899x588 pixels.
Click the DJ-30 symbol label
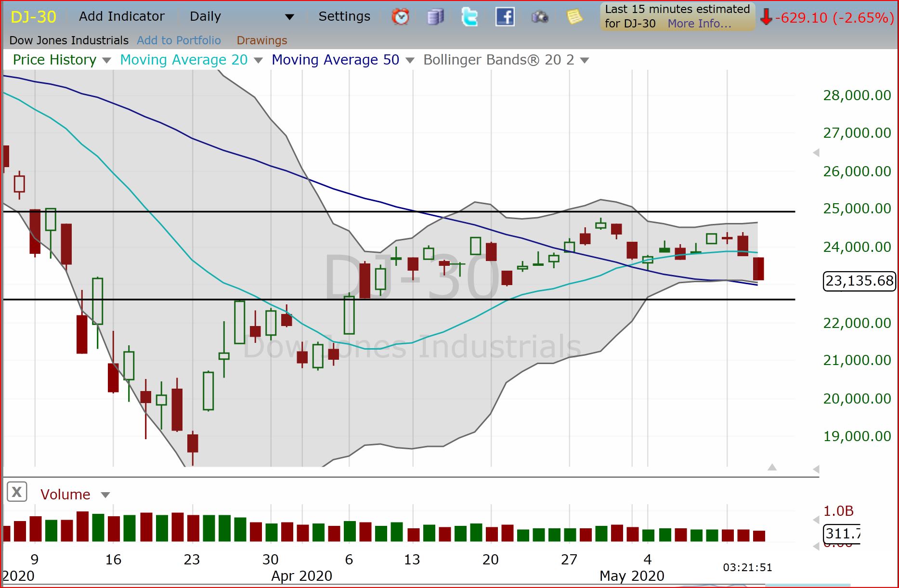pyautogui.click(x=33, y=17)
